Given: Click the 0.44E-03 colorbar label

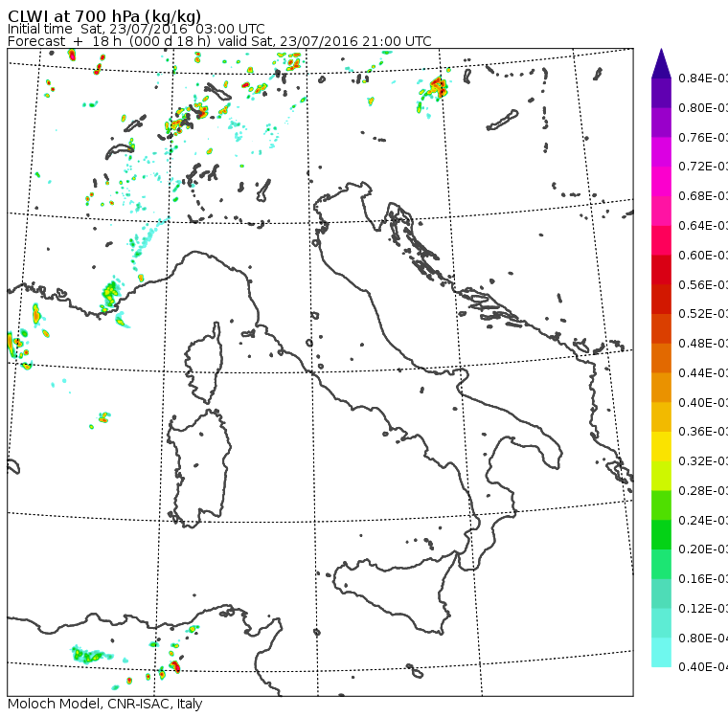Looking at the screenshot, I should 703,373.
